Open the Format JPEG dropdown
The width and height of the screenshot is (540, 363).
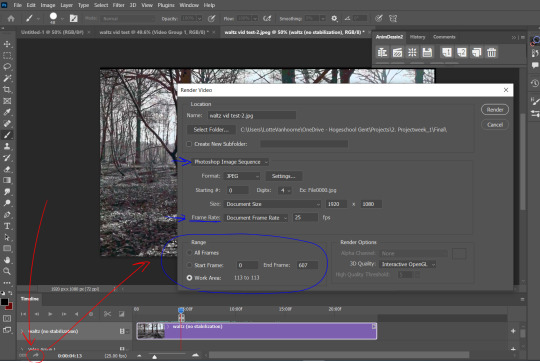click(x=242, y=176)
